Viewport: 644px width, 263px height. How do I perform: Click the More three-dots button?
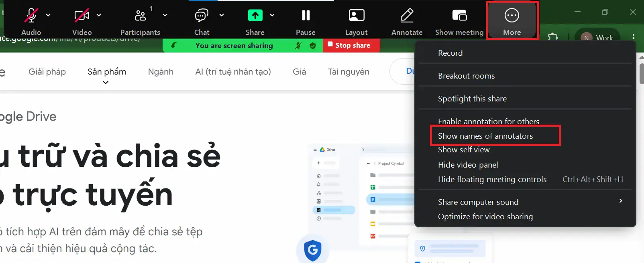512,16
